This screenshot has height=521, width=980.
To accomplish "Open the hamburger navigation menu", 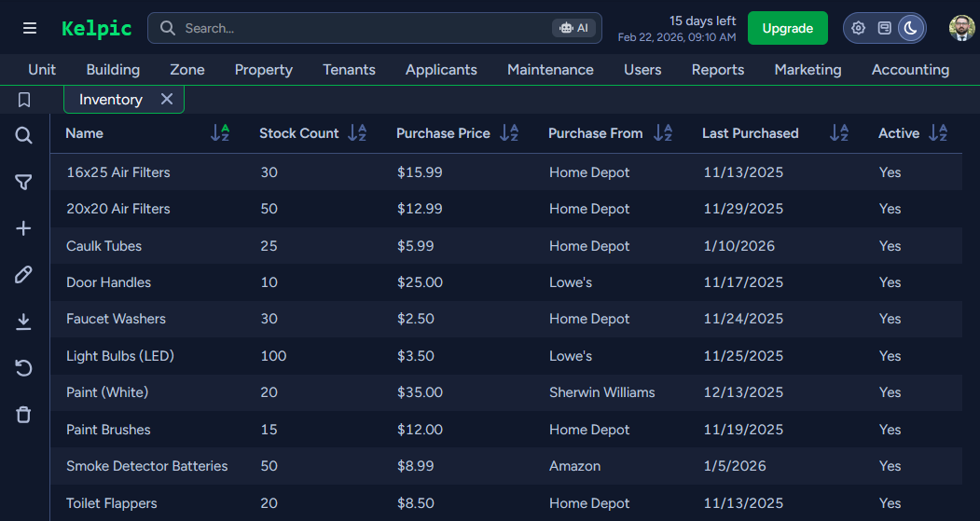I will 30,28.
